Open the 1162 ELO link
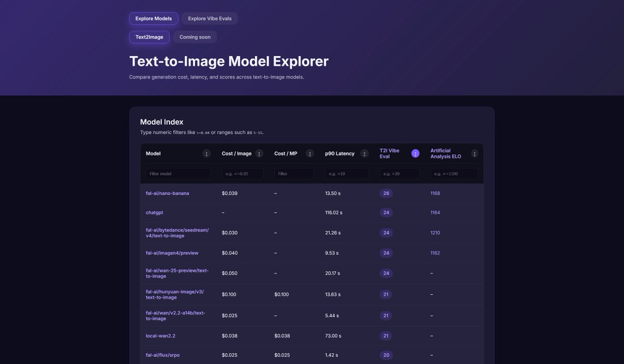This screenshot has height=364, width=624. click(x=435, y=253)
